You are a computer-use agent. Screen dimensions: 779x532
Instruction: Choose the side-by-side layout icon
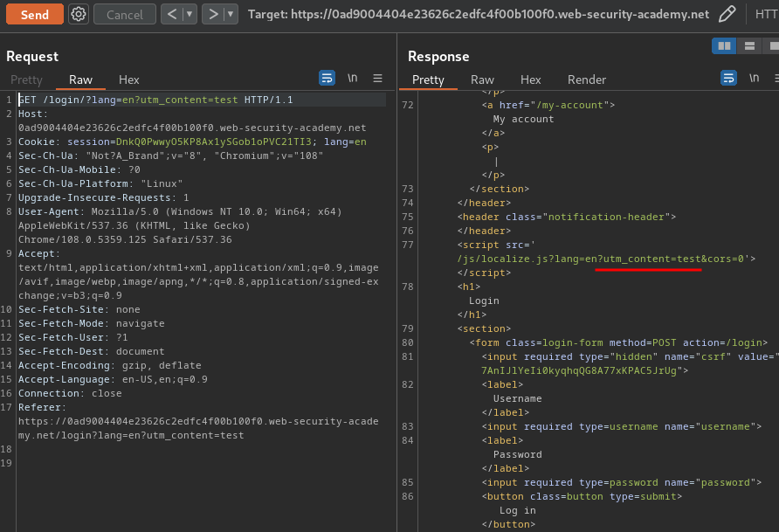point(724,46)
